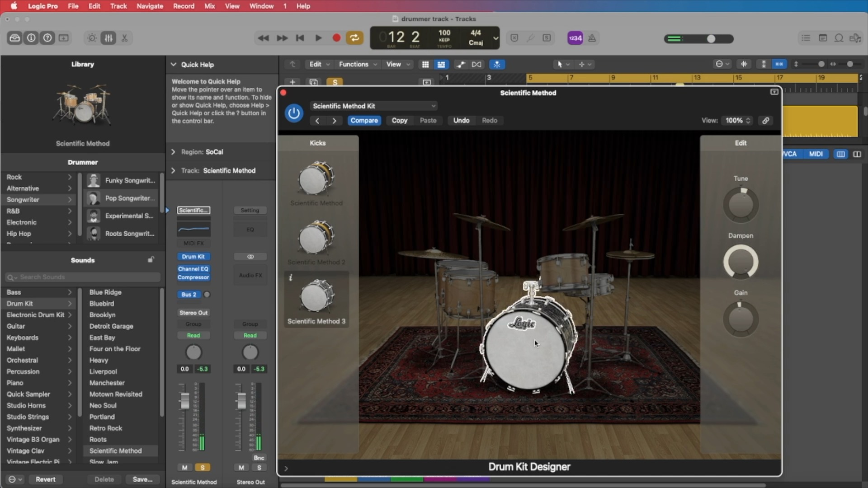Click the plug-in link icon
Image resolution: width=868 pixels, height=488 pixels.
coord(765,121)
